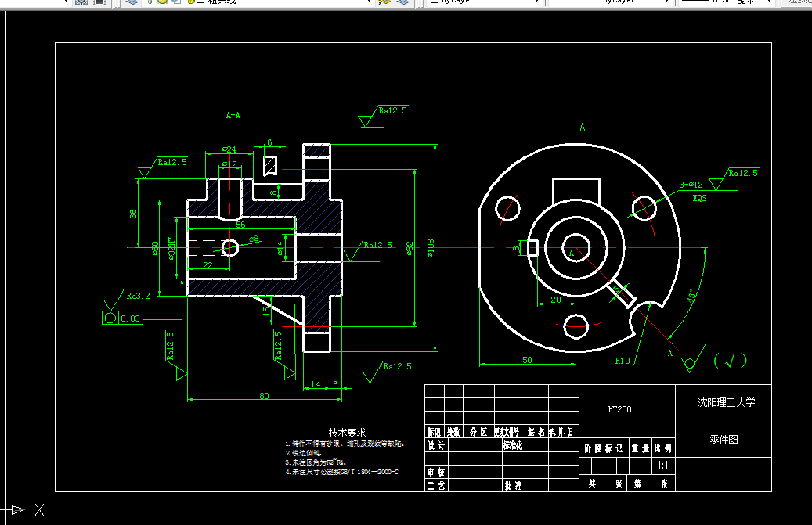Select the 审核 title block cell
The height and width of the screenshot is (525, 812).
pos(435,473)
